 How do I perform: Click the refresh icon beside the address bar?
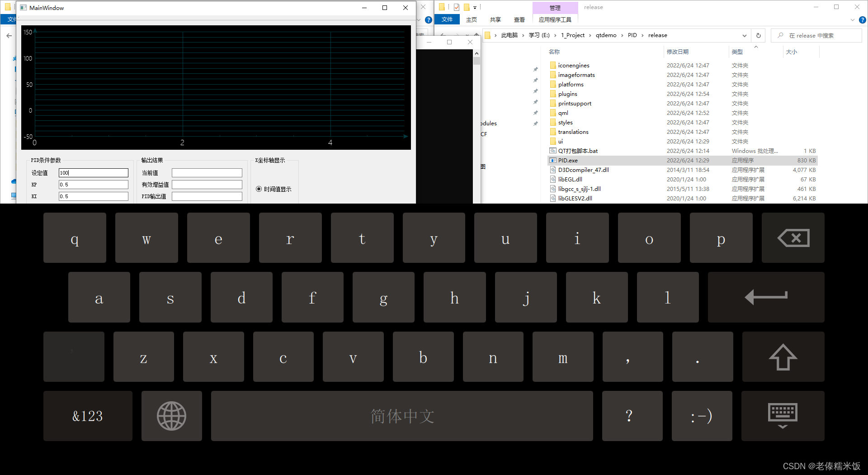(x=758, y=35)
